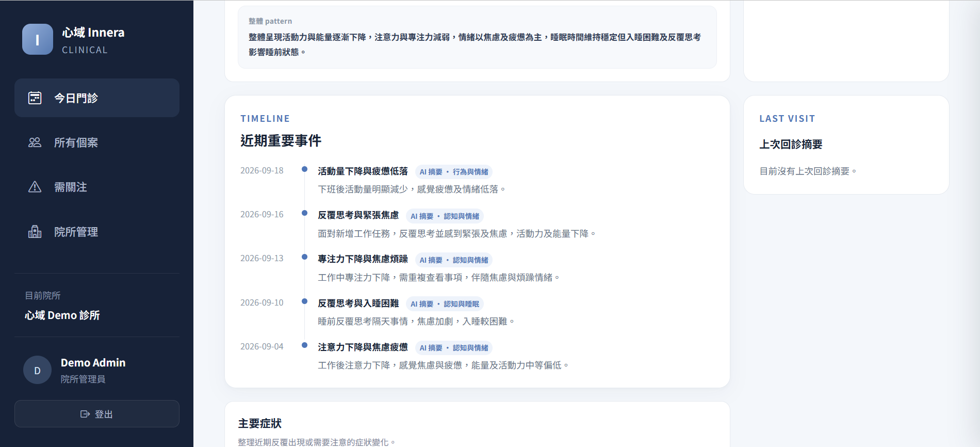This screenshot has height=447, width=980.
Task: Click the 所有個案 people icon
Action: click(35, 142)
